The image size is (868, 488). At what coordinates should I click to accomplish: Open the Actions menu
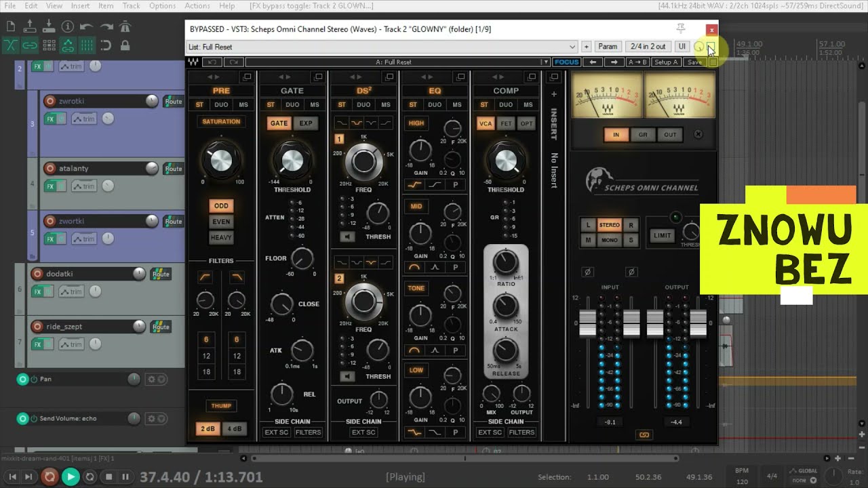(x=197, y=5)
